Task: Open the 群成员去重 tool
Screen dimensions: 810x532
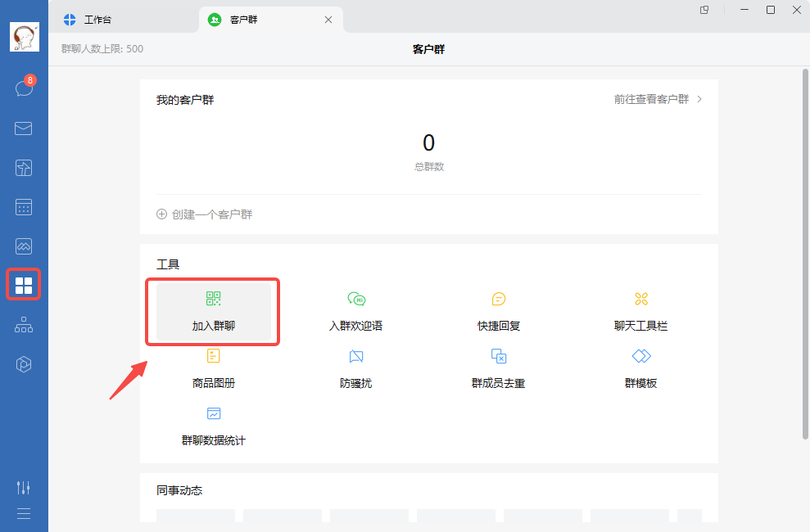Action: 499,368
